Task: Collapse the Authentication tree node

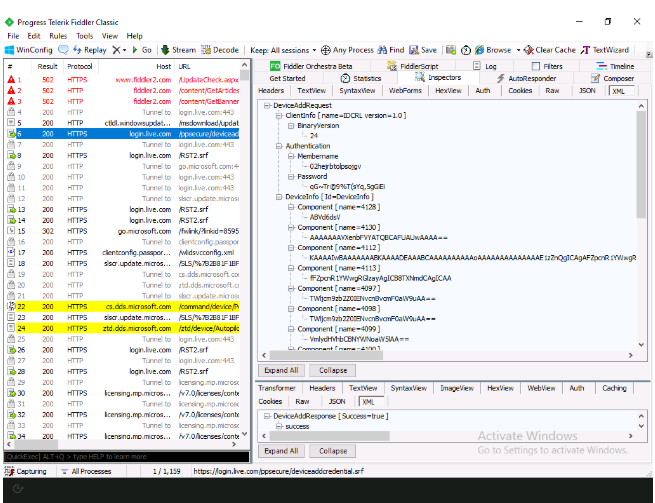Action: point(279,146)
